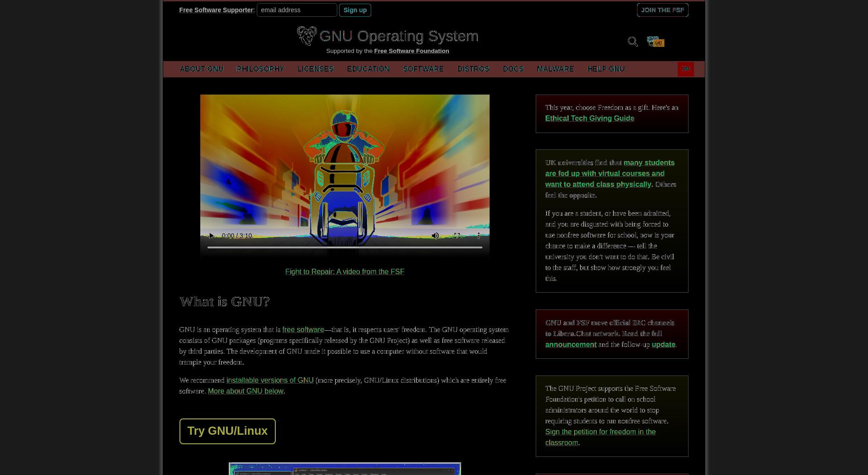
Task: Open MALWARE menu item
Action: [x=555, y=69]
